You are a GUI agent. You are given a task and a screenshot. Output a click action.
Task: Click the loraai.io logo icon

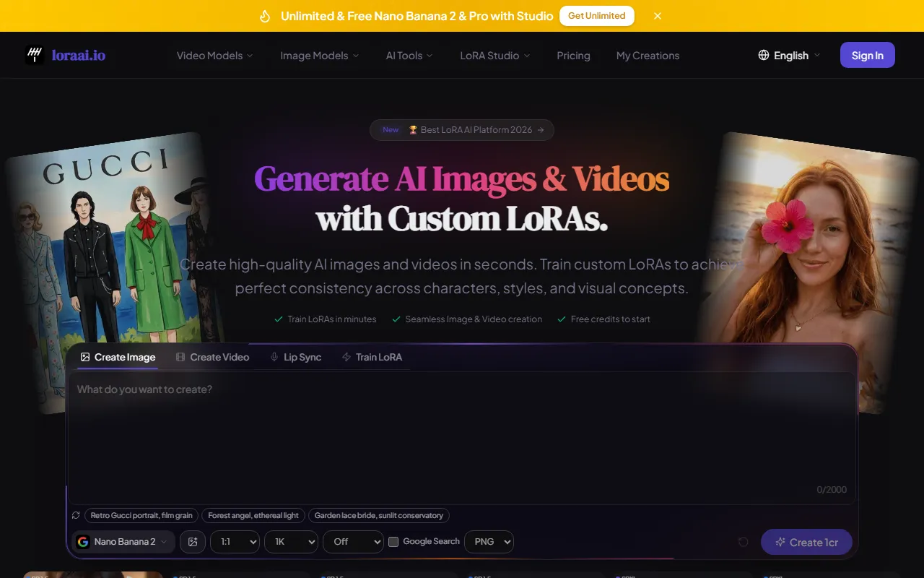[x=35, y=55]
